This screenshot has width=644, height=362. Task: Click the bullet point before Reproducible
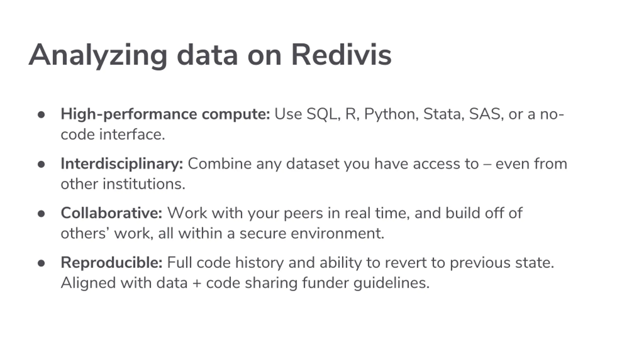(x=41, y=263)
